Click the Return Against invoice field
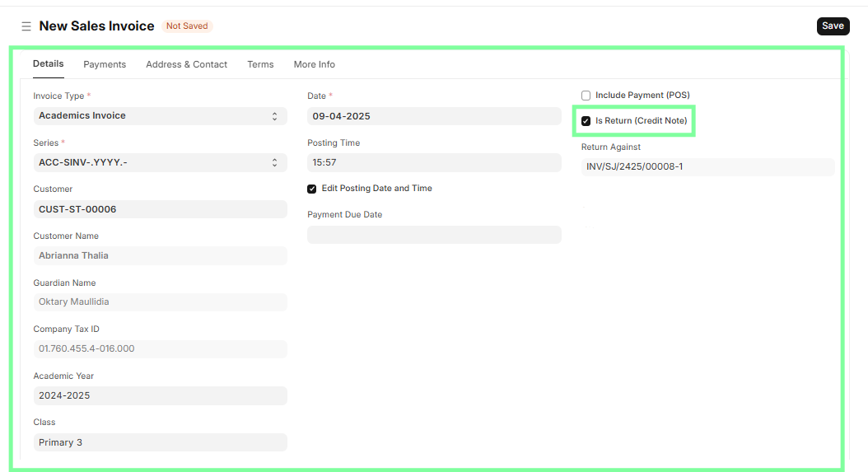Viewport: 868px width, 472px height. (x=707, y=167)
